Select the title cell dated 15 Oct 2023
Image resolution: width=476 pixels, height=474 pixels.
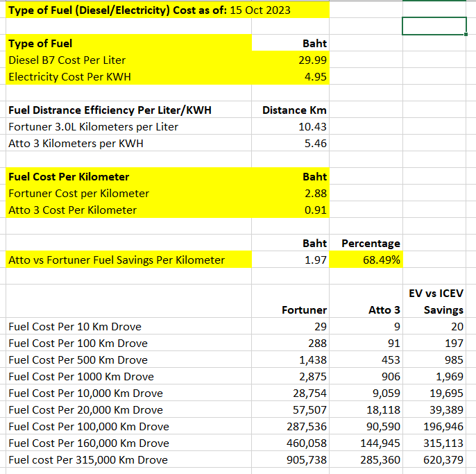click(149, 10)
